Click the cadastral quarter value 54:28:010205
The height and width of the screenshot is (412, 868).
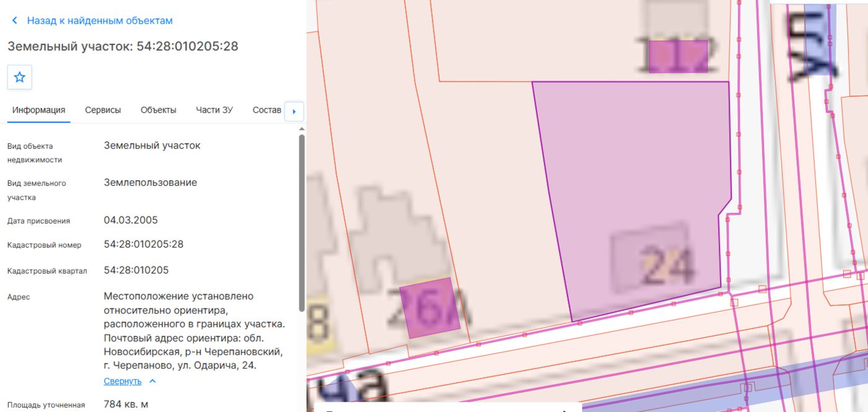tap(136, 270)
